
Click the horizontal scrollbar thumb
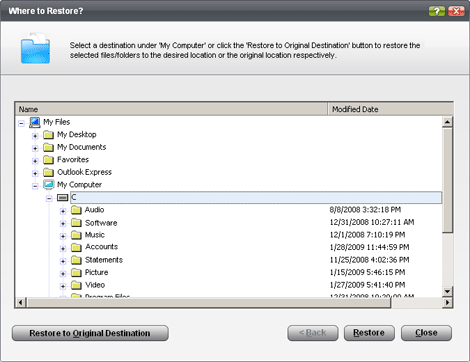209,303
